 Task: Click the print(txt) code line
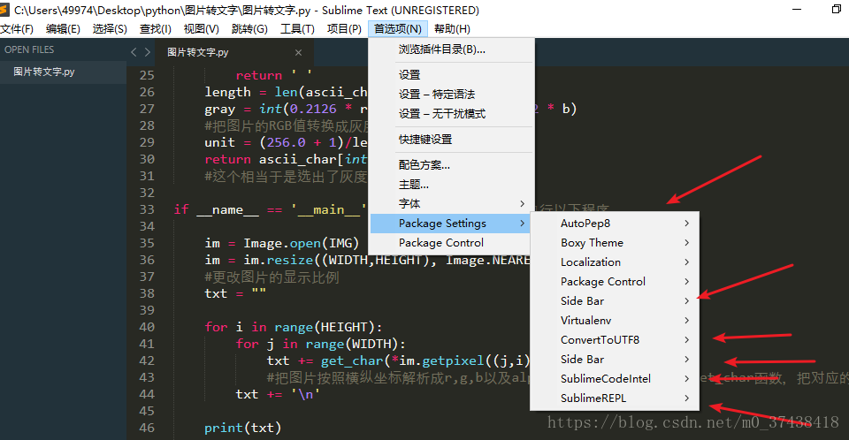pyautogui.click(x=243, y=428)
